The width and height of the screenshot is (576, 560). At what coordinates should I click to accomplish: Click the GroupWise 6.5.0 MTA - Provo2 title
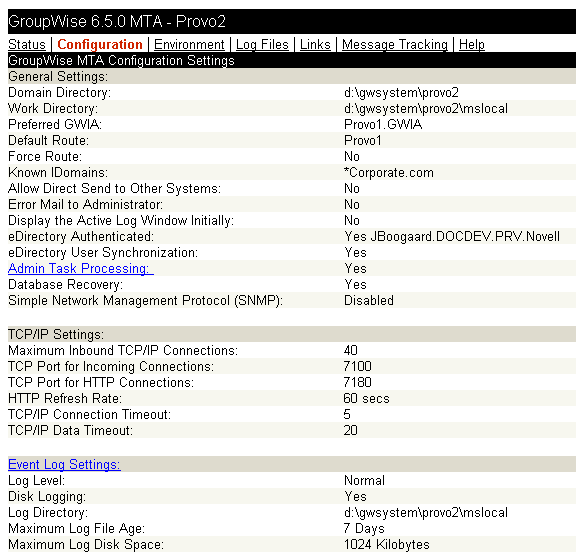(x=117, y=21)
